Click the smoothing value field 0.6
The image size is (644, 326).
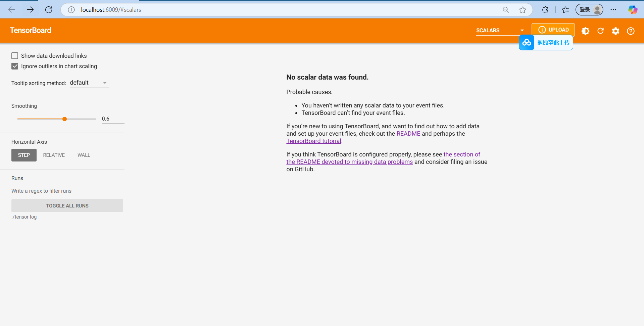click(x=113, y=119)
